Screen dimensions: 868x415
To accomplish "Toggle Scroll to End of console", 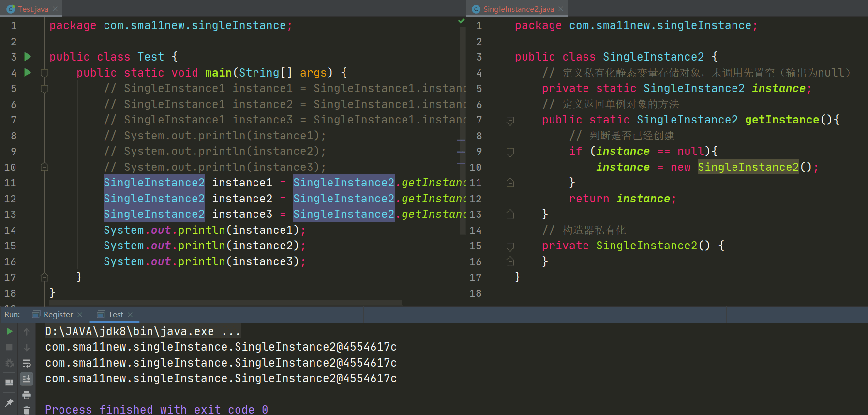I will point(27,379).
